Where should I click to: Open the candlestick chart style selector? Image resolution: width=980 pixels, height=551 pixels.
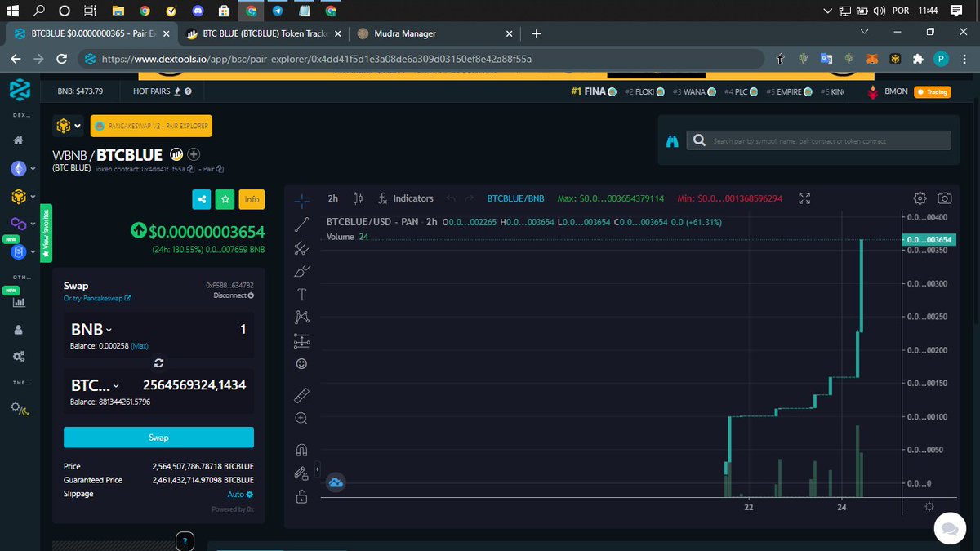click(358, 198)
